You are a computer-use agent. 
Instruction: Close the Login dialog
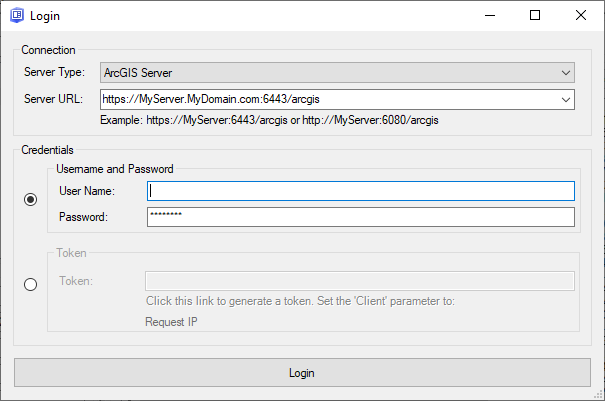coord(581,16)
